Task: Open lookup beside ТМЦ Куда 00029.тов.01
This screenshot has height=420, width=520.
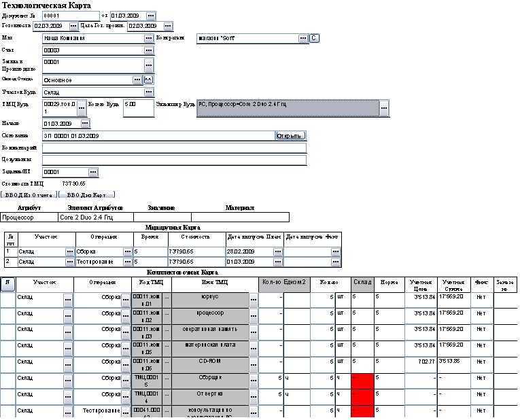Action: 82,108
